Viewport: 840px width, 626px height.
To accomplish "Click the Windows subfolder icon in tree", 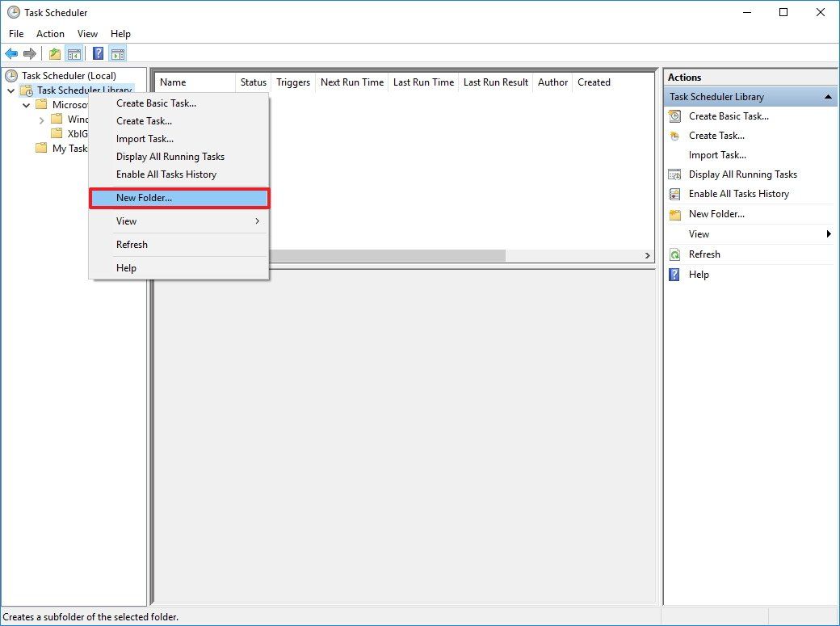I will coord(57,119).
